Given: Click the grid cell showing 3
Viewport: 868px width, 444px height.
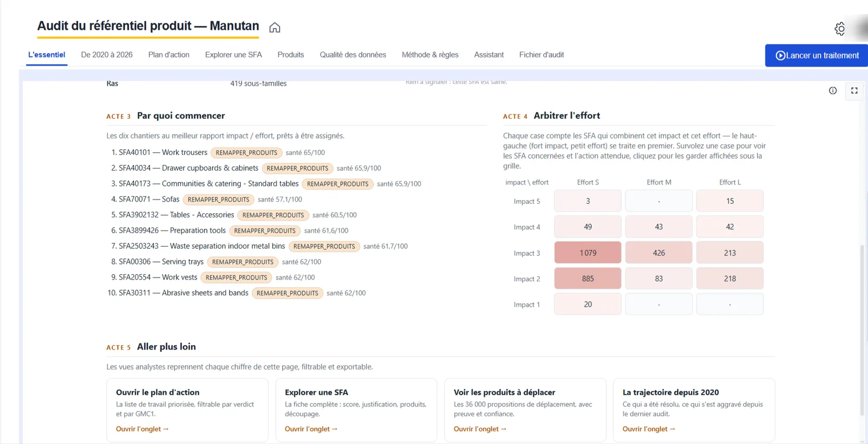Looking at the screenshot, I should tap(588, 201).
